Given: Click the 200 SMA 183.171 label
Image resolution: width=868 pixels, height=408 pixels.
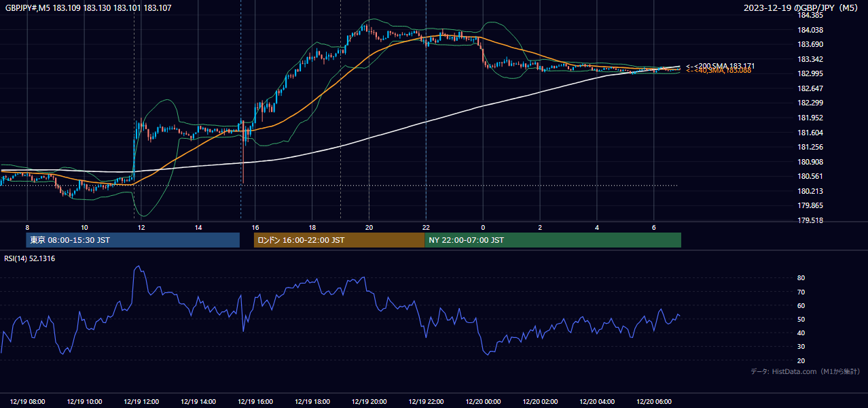Looking at the screenshot, I should 720,66.
